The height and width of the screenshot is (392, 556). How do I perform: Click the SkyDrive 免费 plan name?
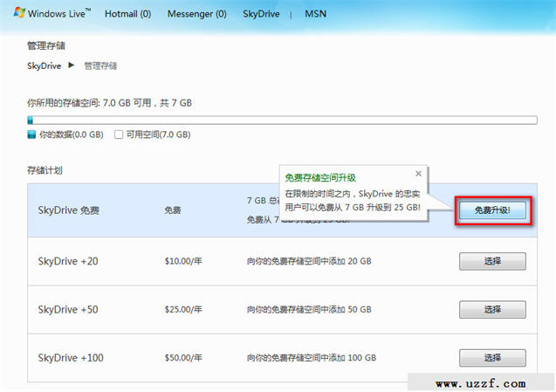(x=68, y=210)
